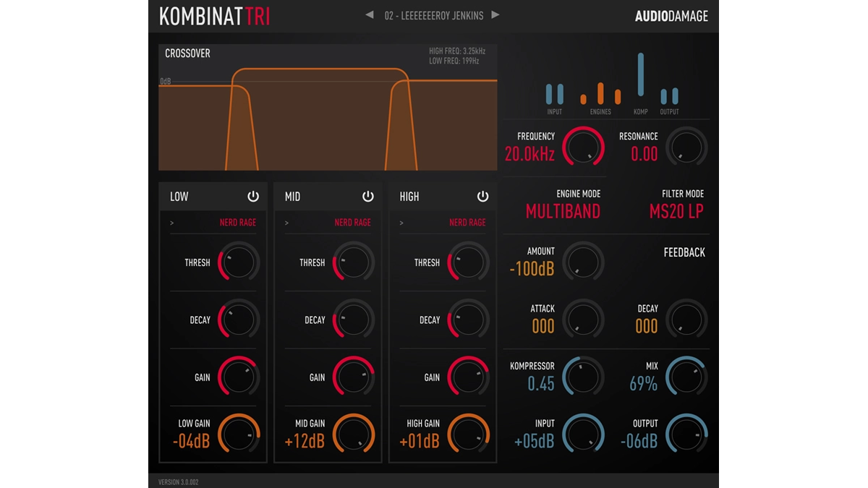Toggle the LOW band power button

coord(253,197)
